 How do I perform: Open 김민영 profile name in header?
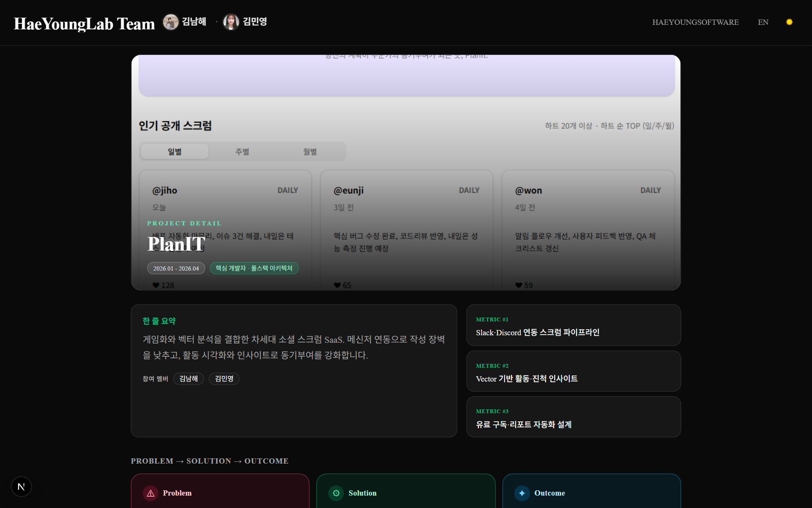(x=255, y=21)
